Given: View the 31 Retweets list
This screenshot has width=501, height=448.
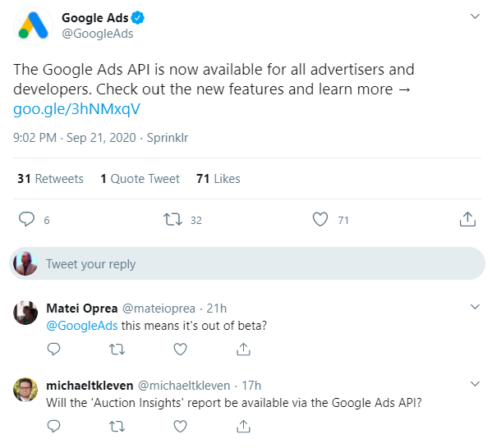Looking at the screenshot, I should (x=50, y=178).
